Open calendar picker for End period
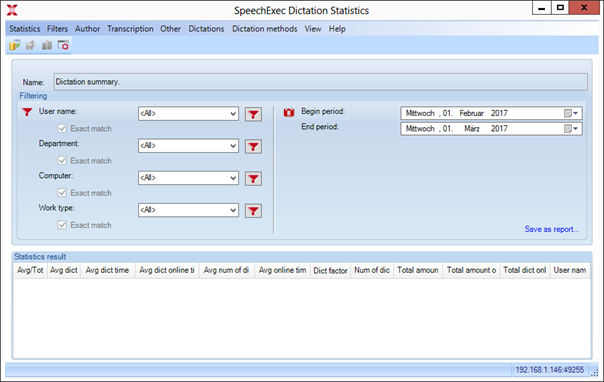Screen dimensions: 604x382 571,129
